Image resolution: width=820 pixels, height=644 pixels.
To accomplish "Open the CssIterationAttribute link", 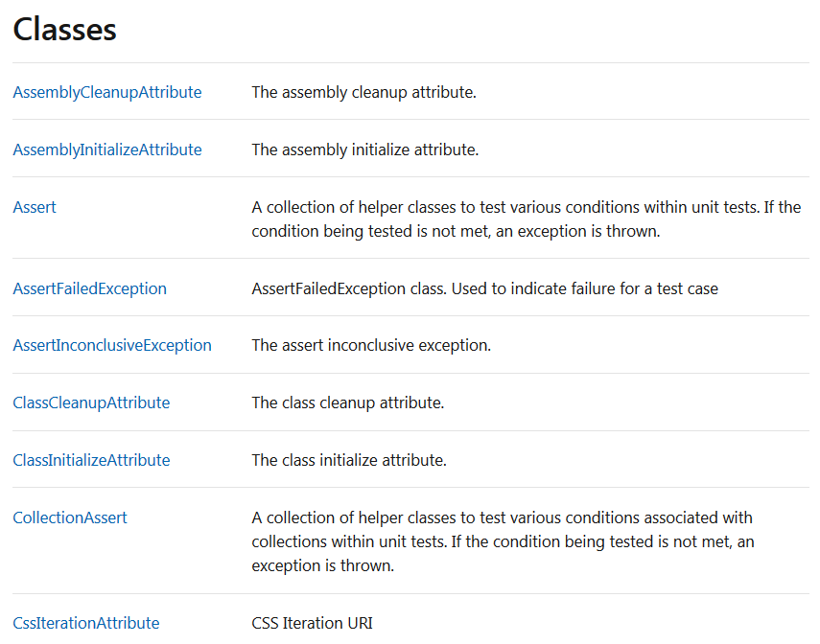I will coord(86,623).
